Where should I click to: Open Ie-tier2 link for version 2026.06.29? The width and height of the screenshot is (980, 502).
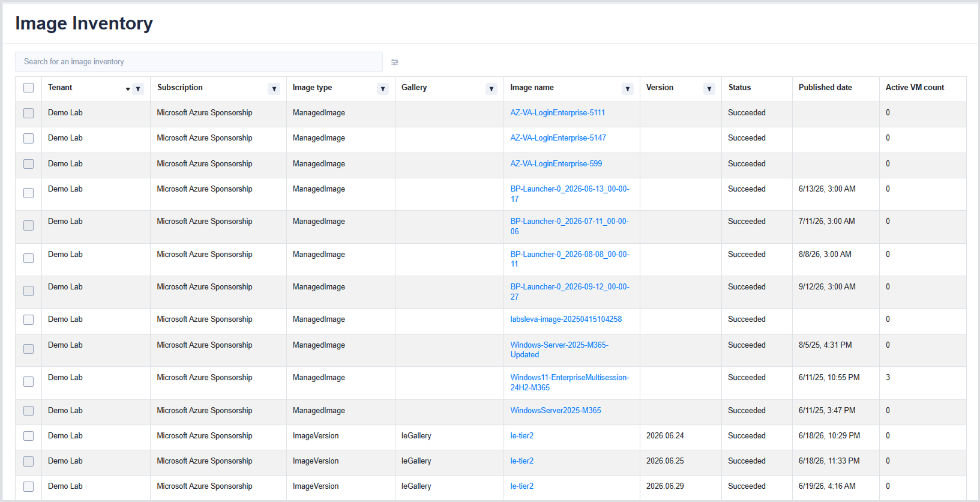tap(522, 486)
